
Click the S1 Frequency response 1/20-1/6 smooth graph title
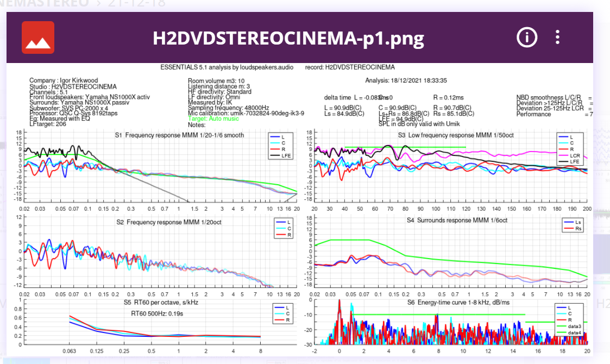click(180, 134)
